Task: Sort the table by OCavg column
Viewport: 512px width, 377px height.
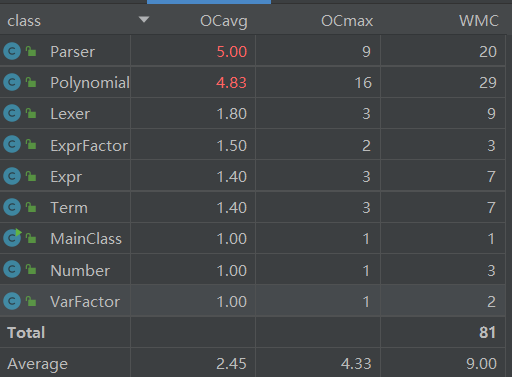Action: (224, 21)
